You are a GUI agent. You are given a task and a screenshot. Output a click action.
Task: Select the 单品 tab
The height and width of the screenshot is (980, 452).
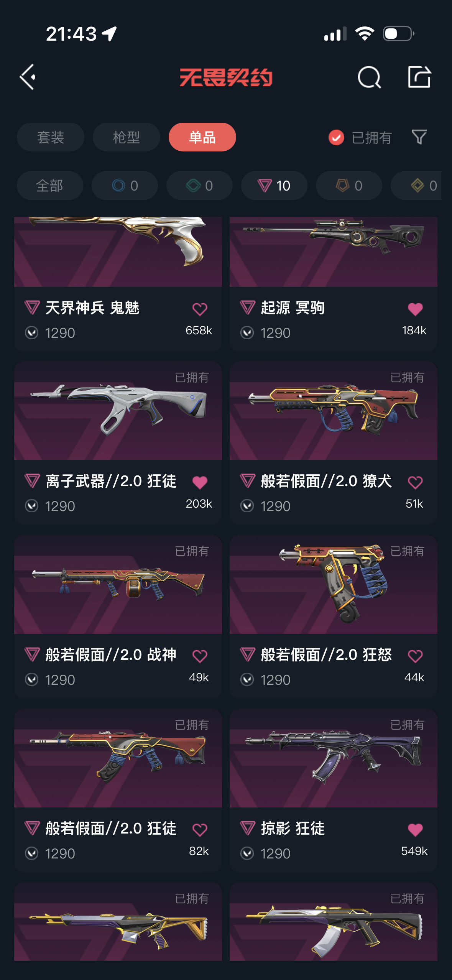(x=202, y=137)
